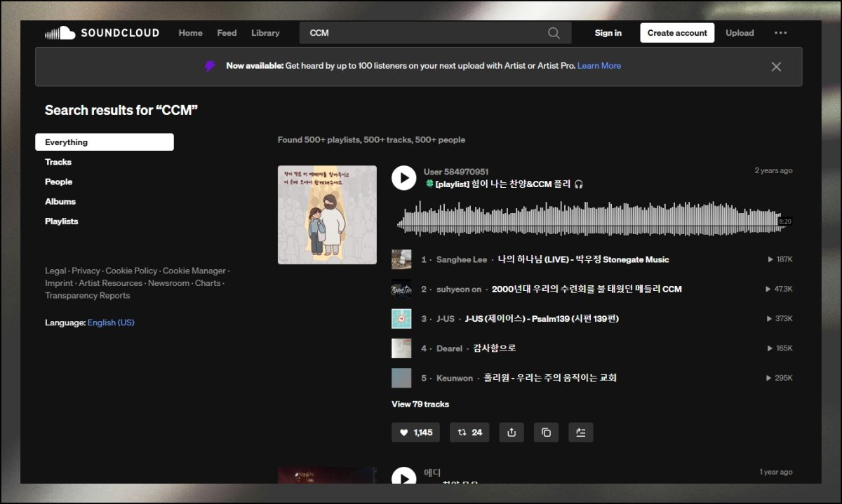Filter results by Playlists
Viewport: 842px width, 504px height.
point(62,221)
